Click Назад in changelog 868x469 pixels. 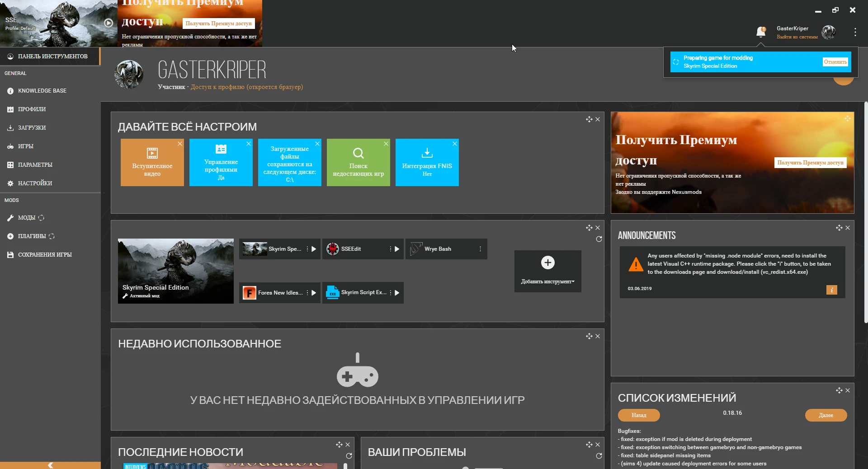639,415
